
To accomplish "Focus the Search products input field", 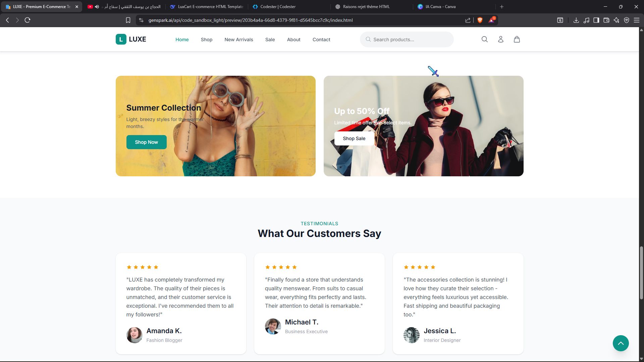I will (x=411, y=40).
